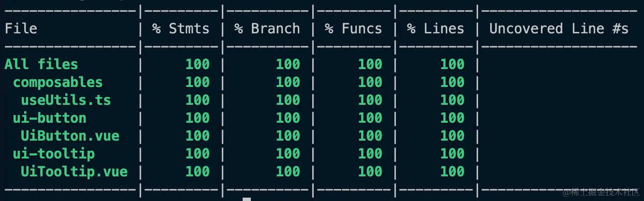This screenshot has width=644, height=201.
Task: Click the % Lines value for UiTooltip.vue
Action: tap(453, 172)
